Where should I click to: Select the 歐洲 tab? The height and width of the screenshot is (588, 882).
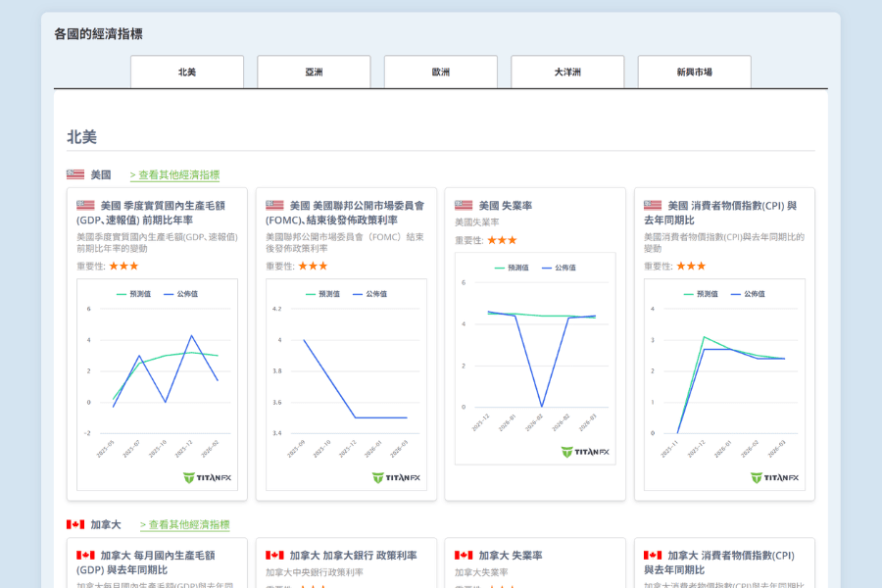pos(440,73)
